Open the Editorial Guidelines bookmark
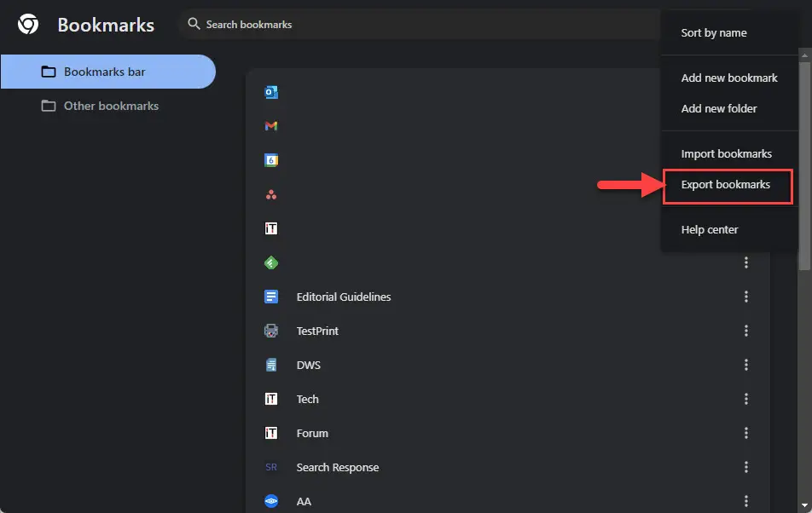 [x=344, y=297]
